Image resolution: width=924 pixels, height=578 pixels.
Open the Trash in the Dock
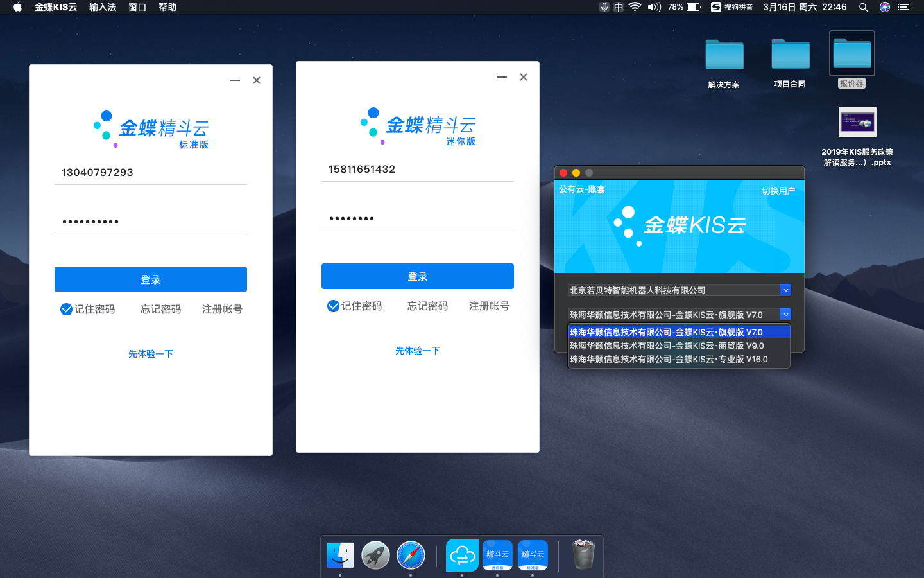point(583,555)
